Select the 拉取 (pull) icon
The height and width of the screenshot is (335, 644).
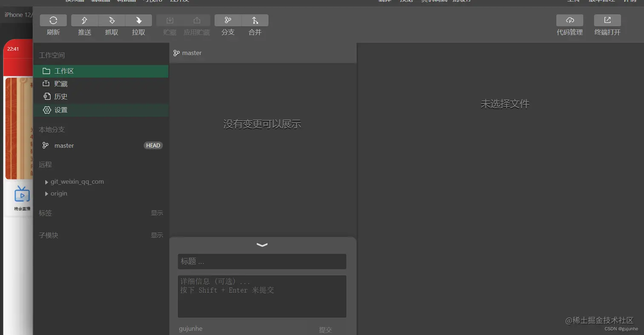coord(138,20)
